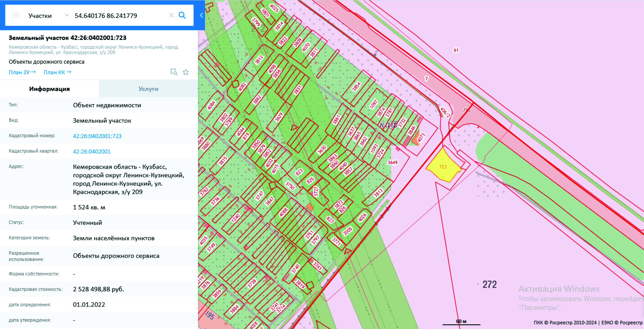Add parcel to favorites star
644x329 pixels.
[x=186, y=72]
